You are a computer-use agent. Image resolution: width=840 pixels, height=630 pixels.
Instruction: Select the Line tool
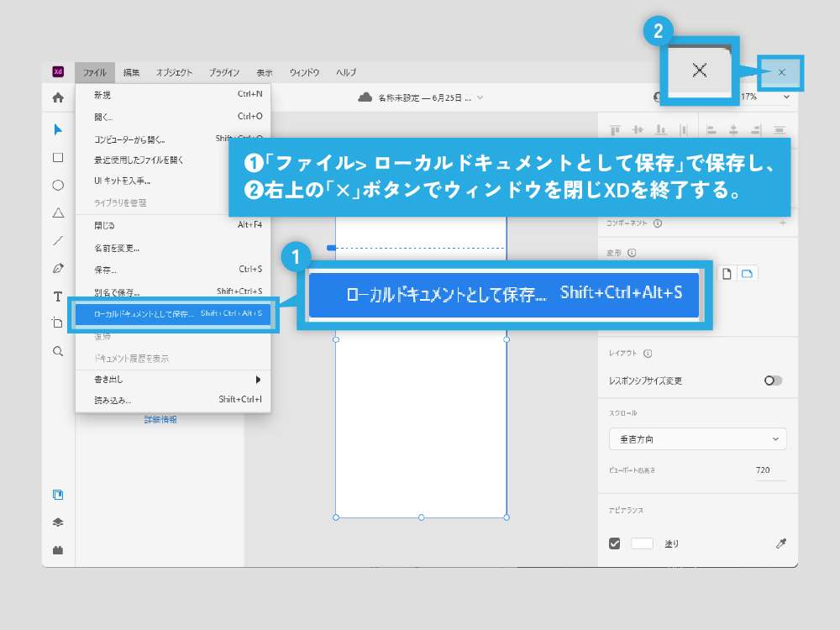(58, 240)
